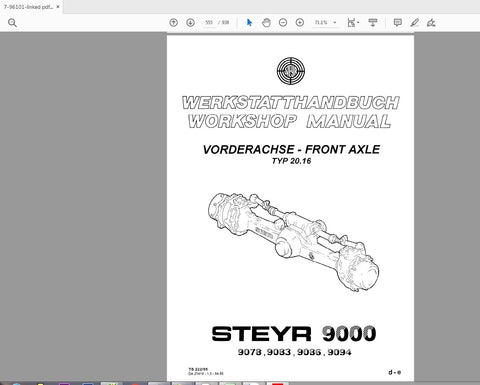Viewport: 480px width, 385px height.
Task: Click the 'd - e' language marker
Action: pos(395,372)
